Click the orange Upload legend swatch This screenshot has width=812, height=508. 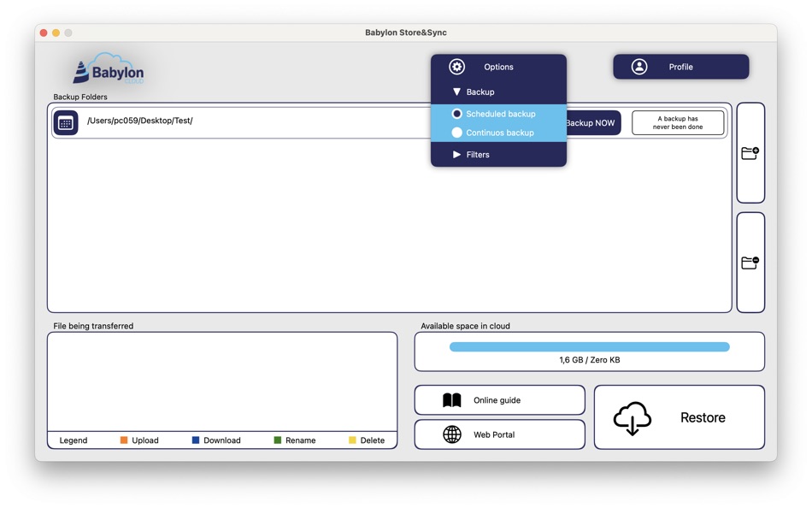click(124, 440)
